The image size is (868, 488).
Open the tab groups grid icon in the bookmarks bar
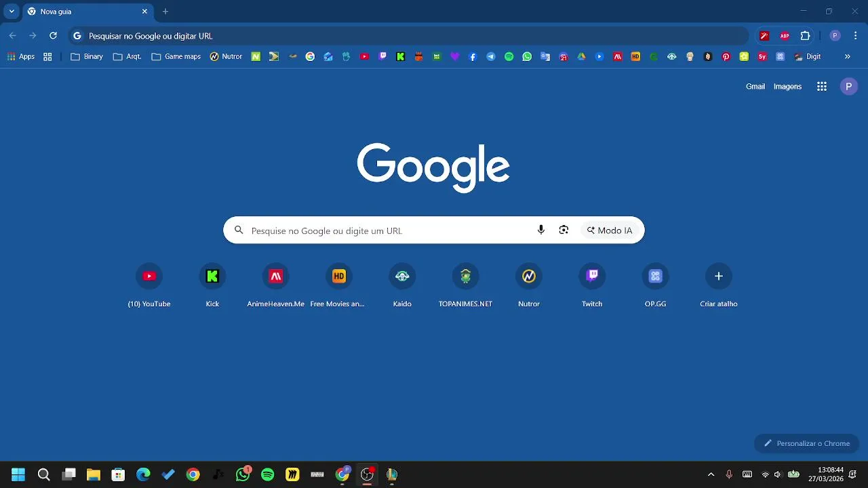[47, 57]
